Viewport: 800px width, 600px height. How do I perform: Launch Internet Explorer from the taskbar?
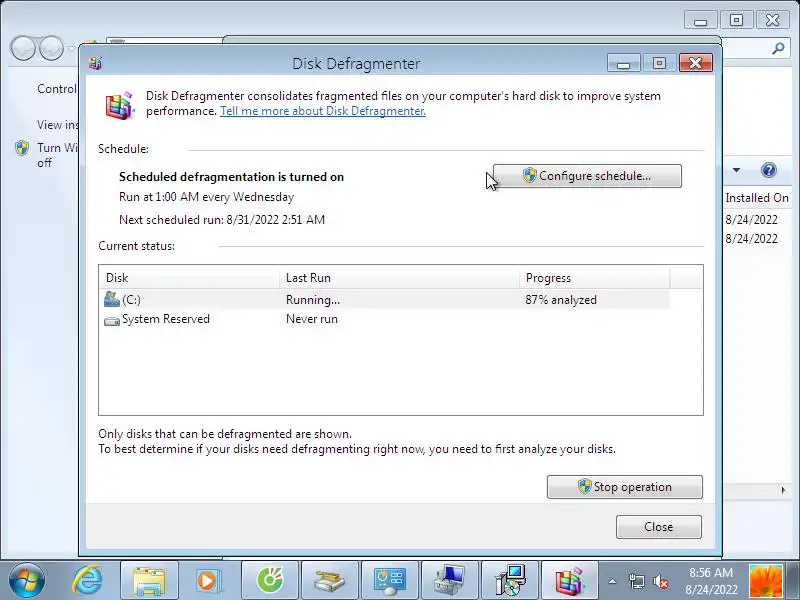click(88, 580)
